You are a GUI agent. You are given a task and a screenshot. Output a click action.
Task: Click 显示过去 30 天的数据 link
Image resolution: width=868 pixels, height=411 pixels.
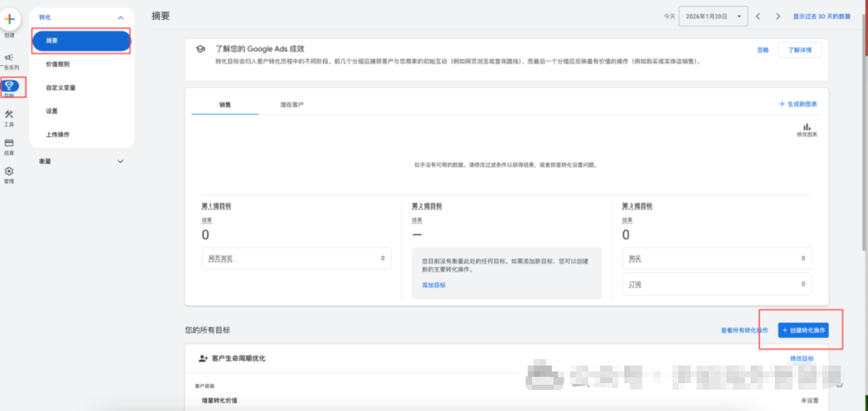pos(821,17)
